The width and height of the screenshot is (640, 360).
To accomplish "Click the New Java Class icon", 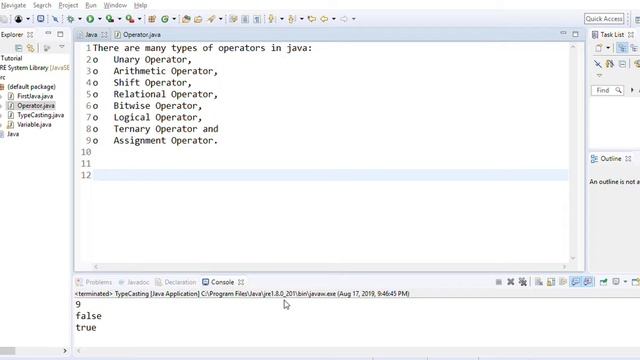I will click(165, 19).
